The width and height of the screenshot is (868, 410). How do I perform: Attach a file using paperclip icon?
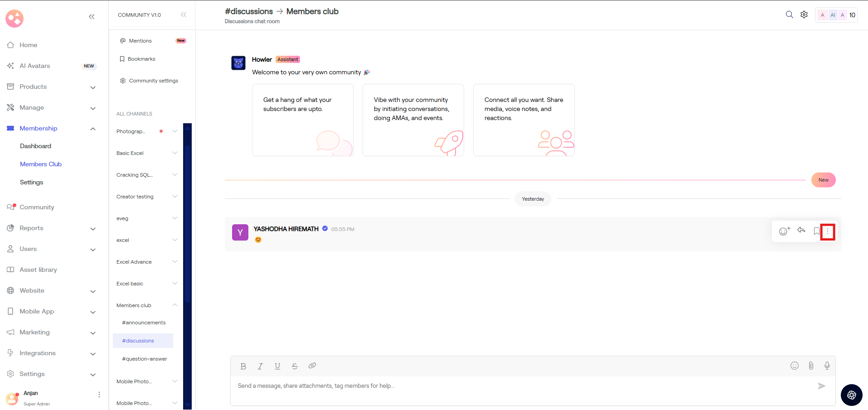tap(811, 366)
